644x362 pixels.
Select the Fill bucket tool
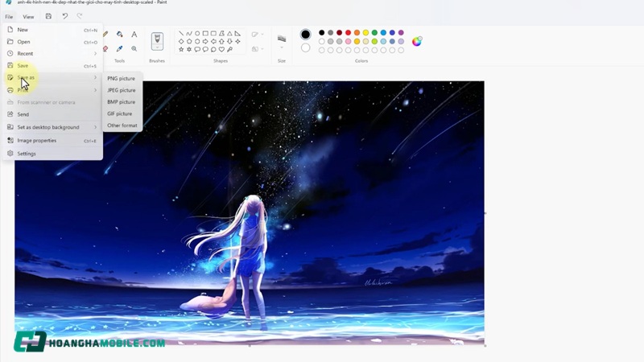point(119,34)
